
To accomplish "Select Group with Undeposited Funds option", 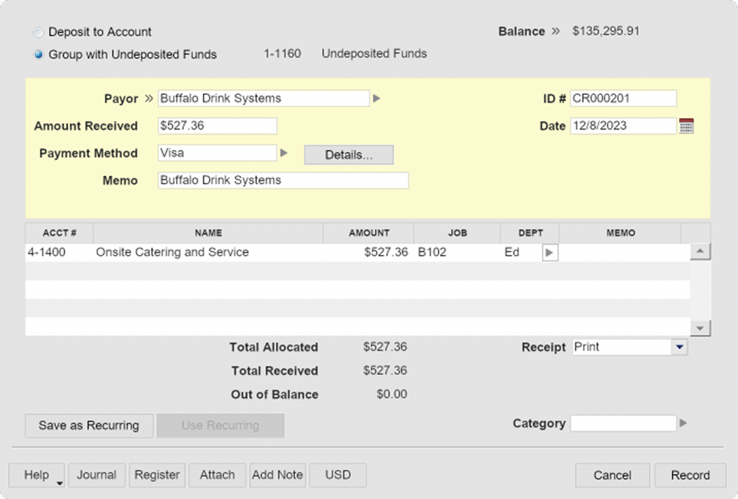I will coord(39,54).
